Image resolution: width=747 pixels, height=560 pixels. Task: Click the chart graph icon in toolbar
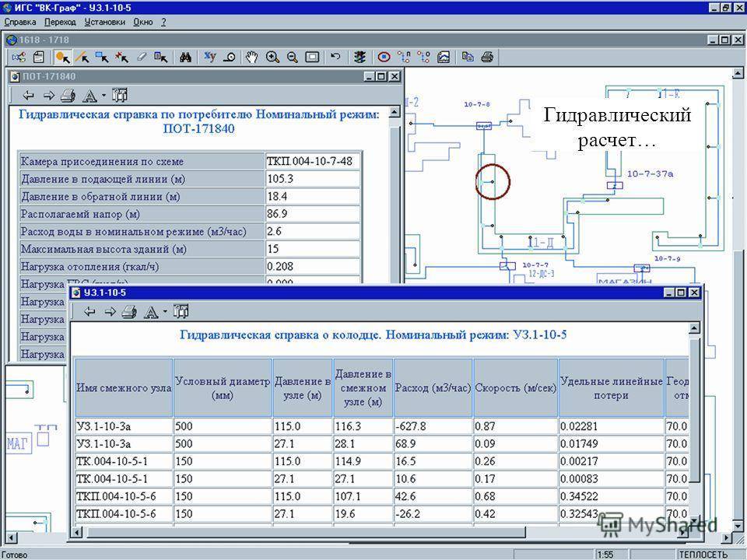(444, 57)
